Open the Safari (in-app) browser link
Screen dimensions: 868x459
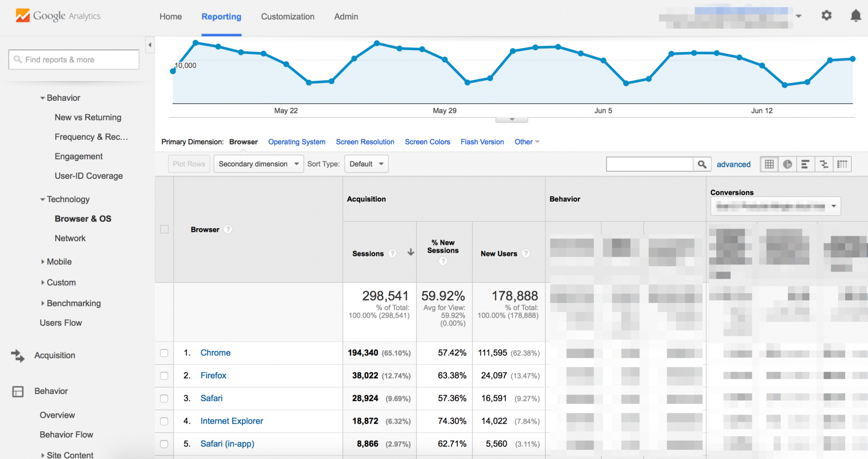point(227,444)
